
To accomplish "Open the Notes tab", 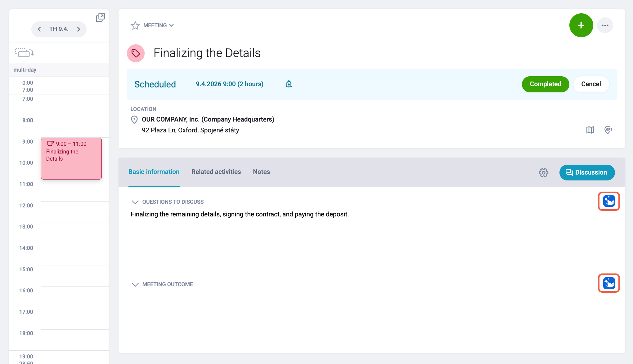I will coord(261,172).
